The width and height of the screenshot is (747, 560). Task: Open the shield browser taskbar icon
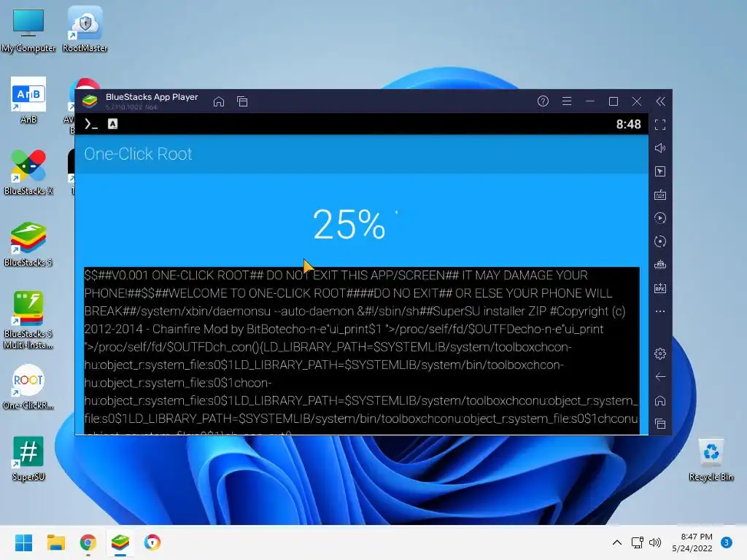(152, 542)
